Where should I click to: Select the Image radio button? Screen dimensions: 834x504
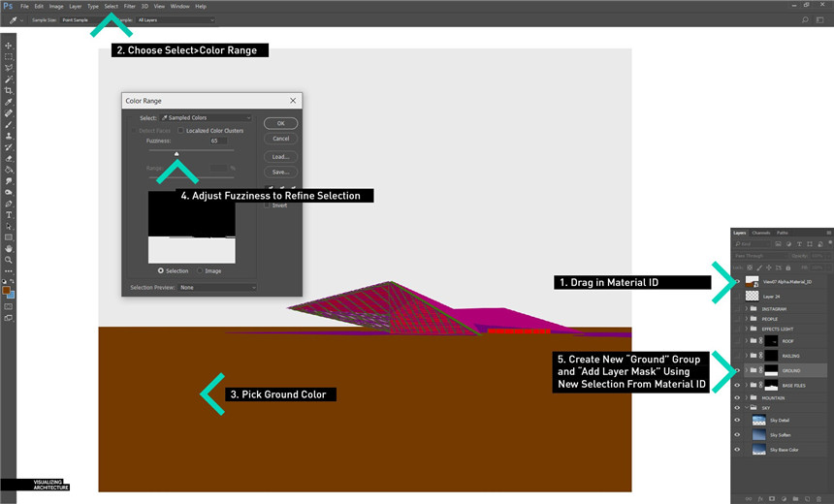pos(200,271)
